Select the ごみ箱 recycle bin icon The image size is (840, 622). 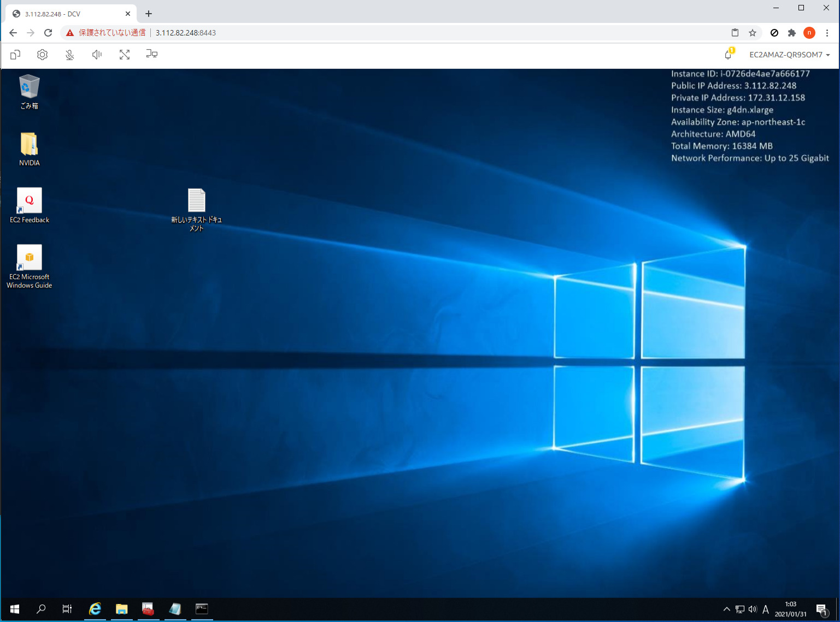30,92
